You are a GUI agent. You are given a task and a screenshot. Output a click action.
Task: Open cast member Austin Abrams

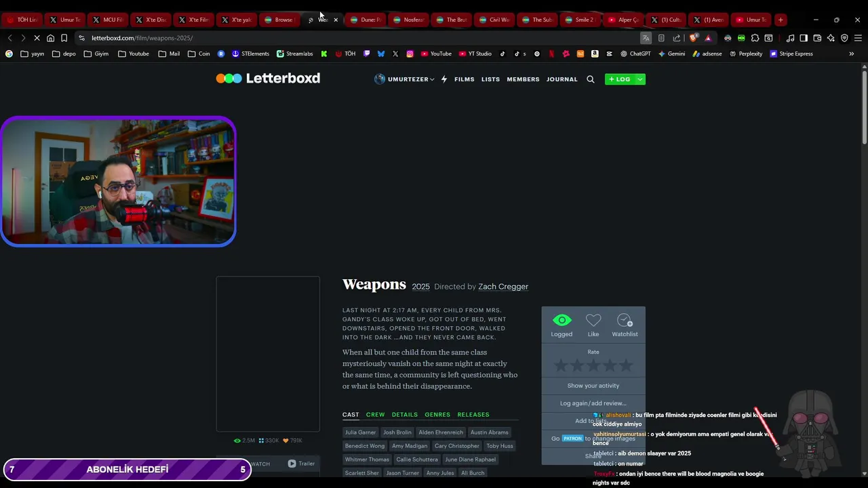[490, 432]
